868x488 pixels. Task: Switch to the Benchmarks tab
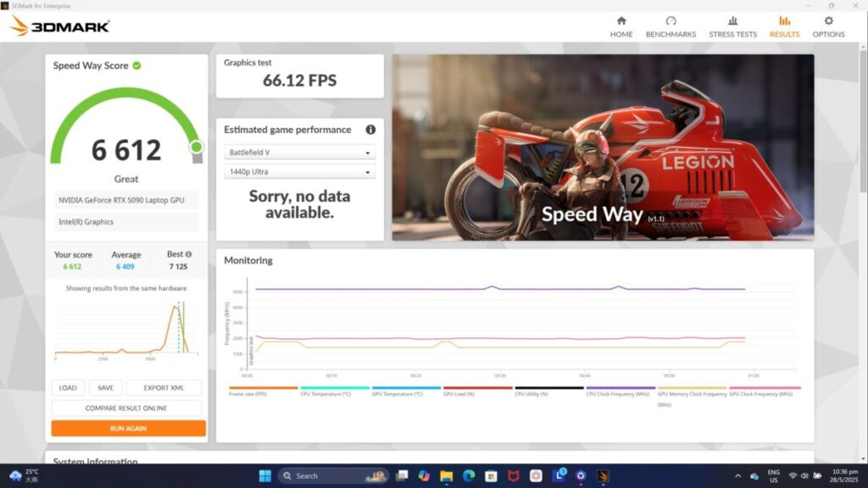point(671,26)
